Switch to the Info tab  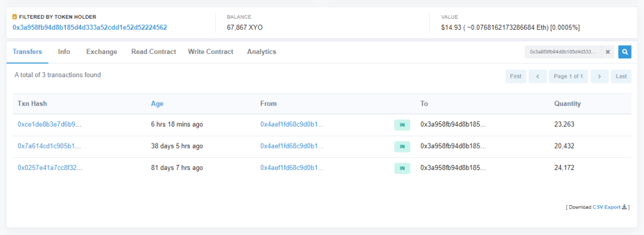64,52
